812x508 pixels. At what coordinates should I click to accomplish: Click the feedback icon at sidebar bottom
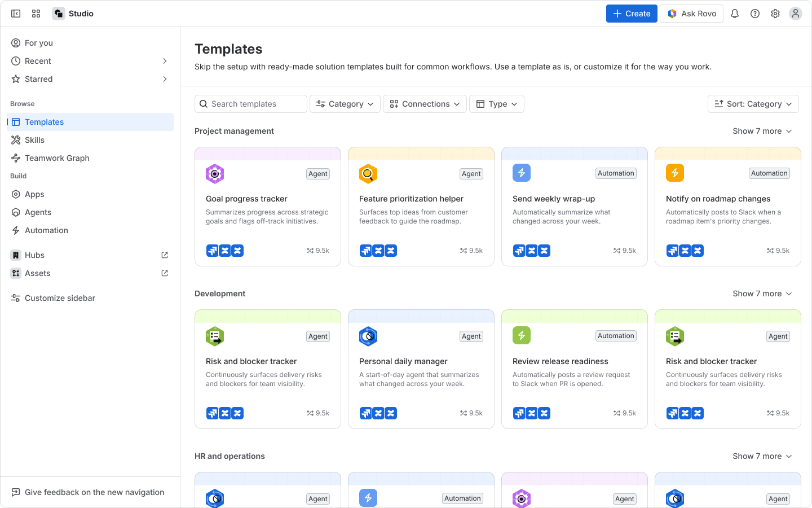click(16, 492)
